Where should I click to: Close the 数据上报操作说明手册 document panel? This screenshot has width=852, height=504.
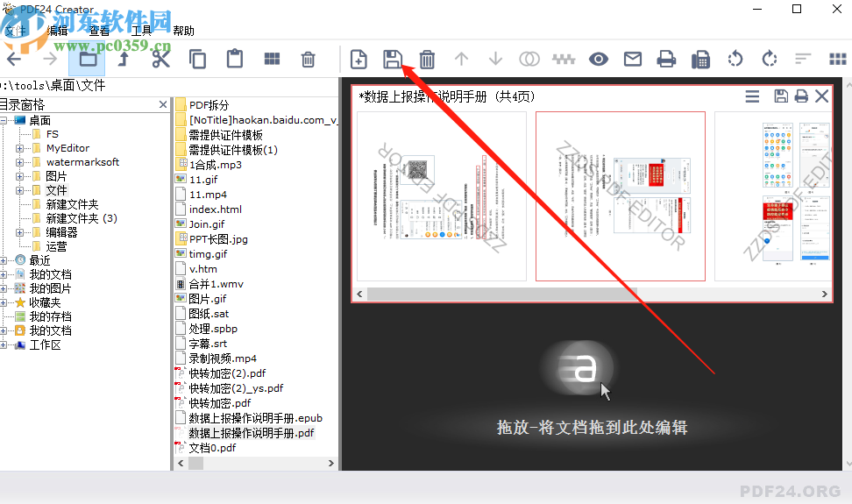coord(822,96)
